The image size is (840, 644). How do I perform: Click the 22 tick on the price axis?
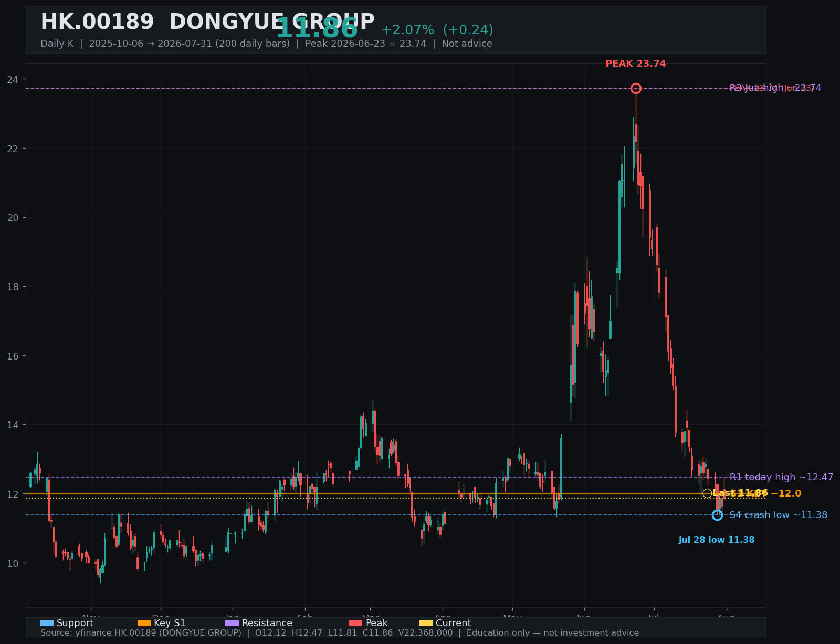point(13,149)
